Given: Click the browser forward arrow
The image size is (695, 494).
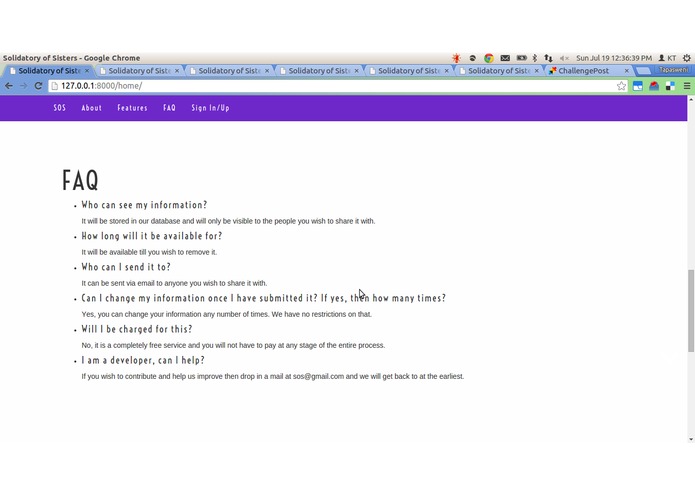Looking at the screenshot, I should (x=23, y=86).
